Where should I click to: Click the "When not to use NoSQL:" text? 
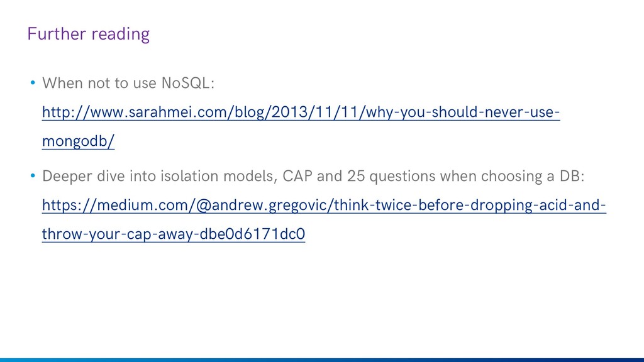tap(128, 83)
